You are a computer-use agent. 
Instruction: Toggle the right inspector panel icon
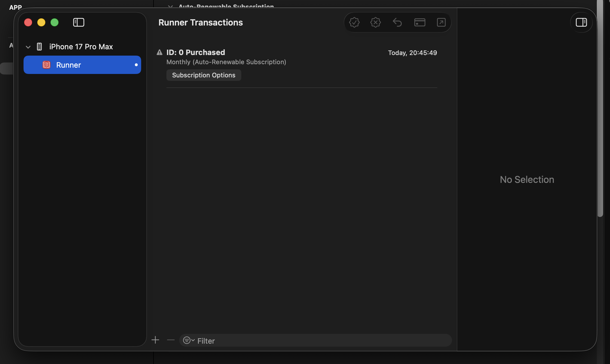point(581,22)
